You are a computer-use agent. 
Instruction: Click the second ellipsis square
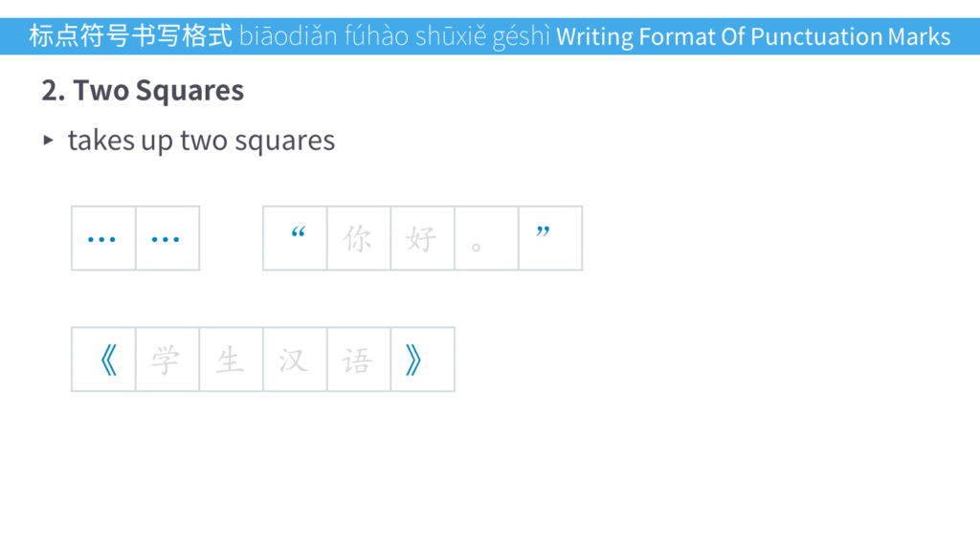(x=167, y=238)
